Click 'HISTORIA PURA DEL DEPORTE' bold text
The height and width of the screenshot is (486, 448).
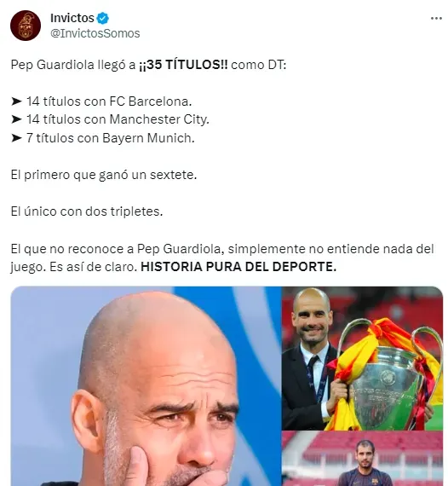(238, 267)
